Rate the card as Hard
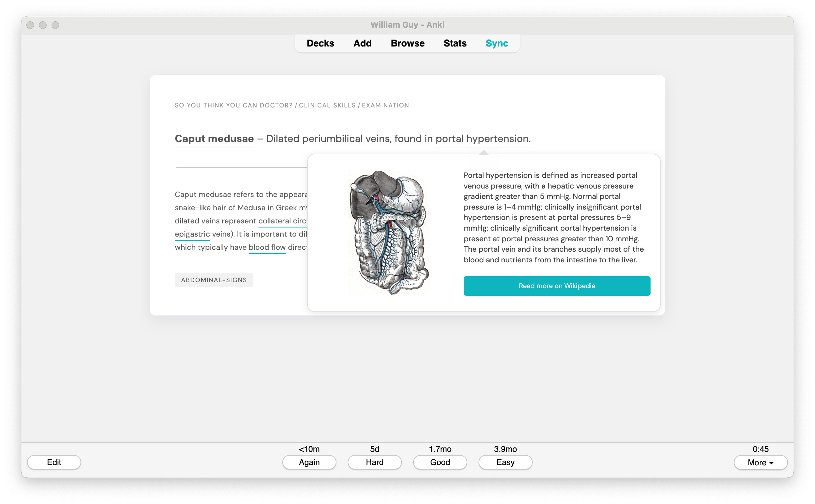 pos(374,462)
